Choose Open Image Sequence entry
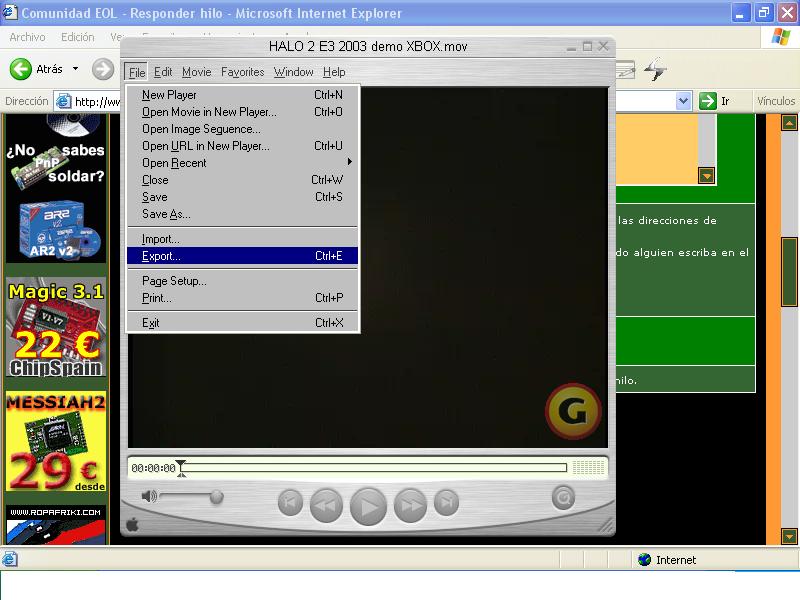 tap(242, 129)
